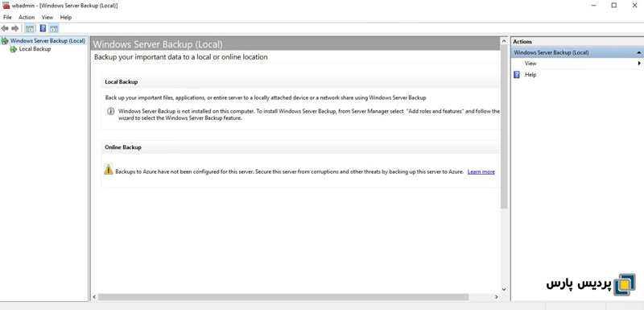Click the yellow warning icon under Online Backup
Viewport: 644px width, 310px height.
pyautogui.click(x=109, y=169)
